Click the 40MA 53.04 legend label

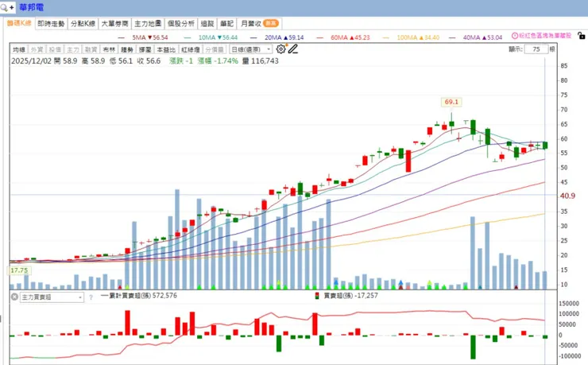tap(482, 37)
